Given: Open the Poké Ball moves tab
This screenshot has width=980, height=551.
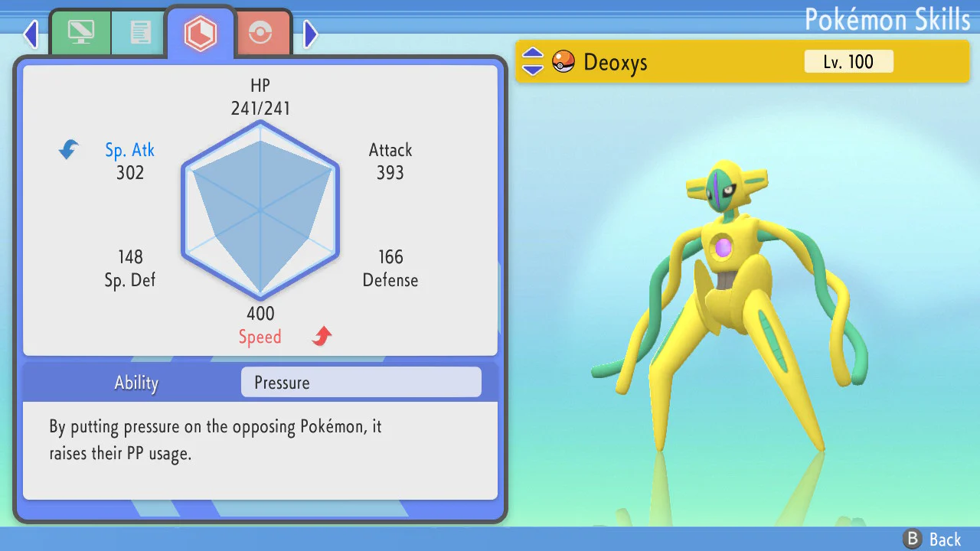Looking at the screenshot, I should [x=261, y=33].
